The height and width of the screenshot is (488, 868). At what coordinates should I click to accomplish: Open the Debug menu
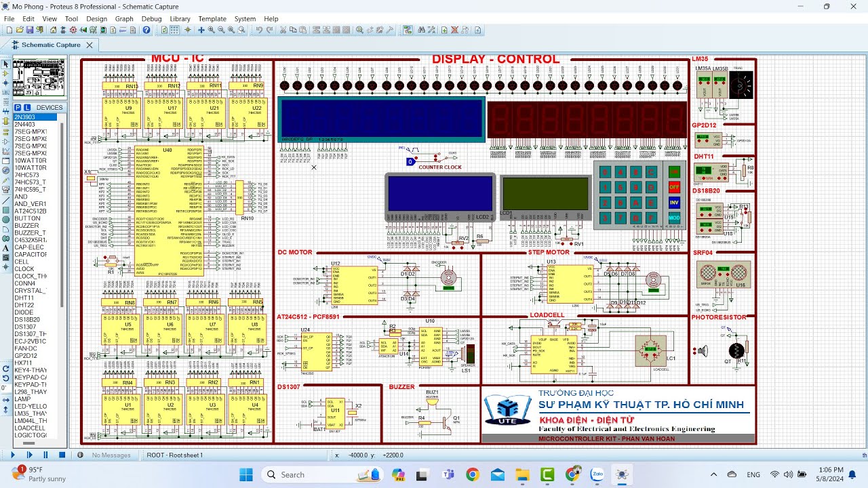[x=151, y=19]
